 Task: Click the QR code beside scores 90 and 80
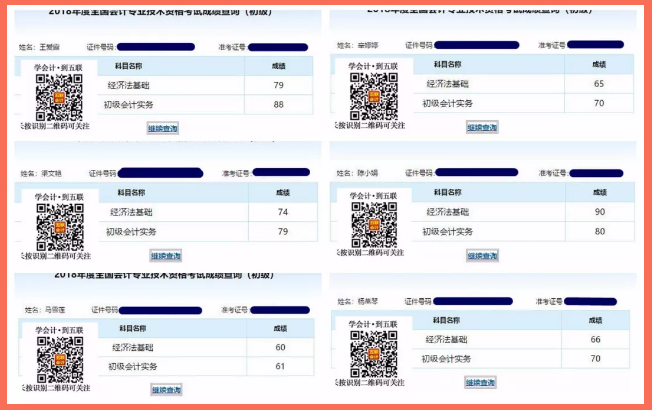coord(373,225)
